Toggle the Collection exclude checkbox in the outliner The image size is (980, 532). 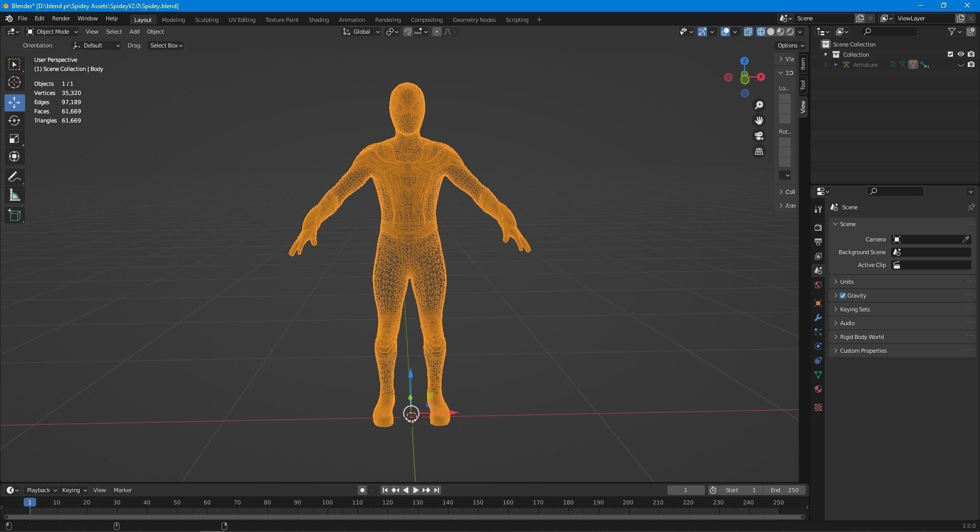pos(950,54)
